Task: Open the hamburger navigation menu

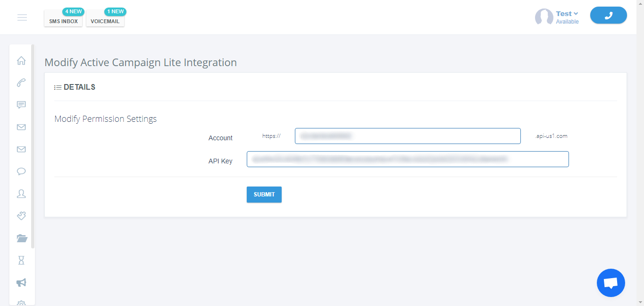Action: coord(22,17)
